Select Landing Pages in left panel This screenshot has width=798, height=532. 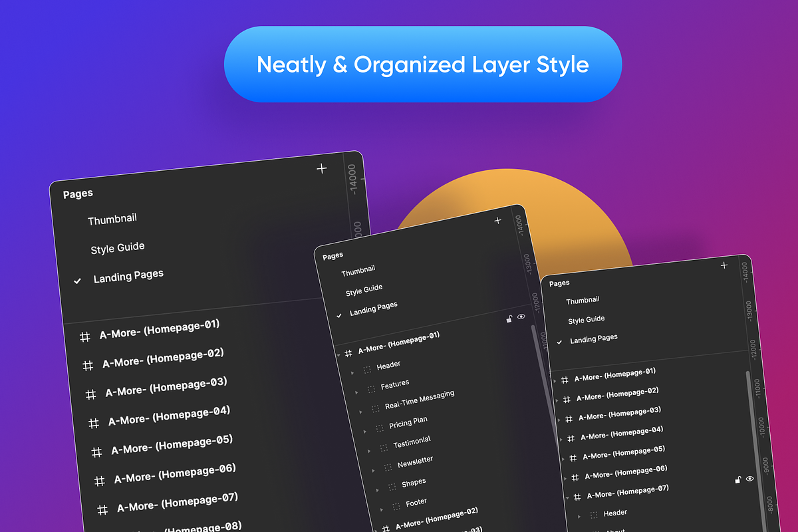(x=128, y=276)
